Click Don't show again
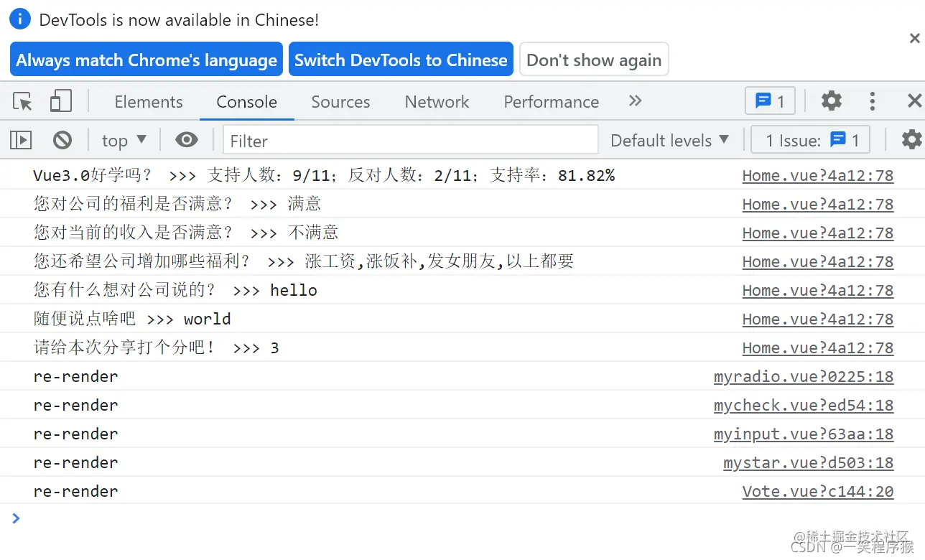 tap(594, 60)
